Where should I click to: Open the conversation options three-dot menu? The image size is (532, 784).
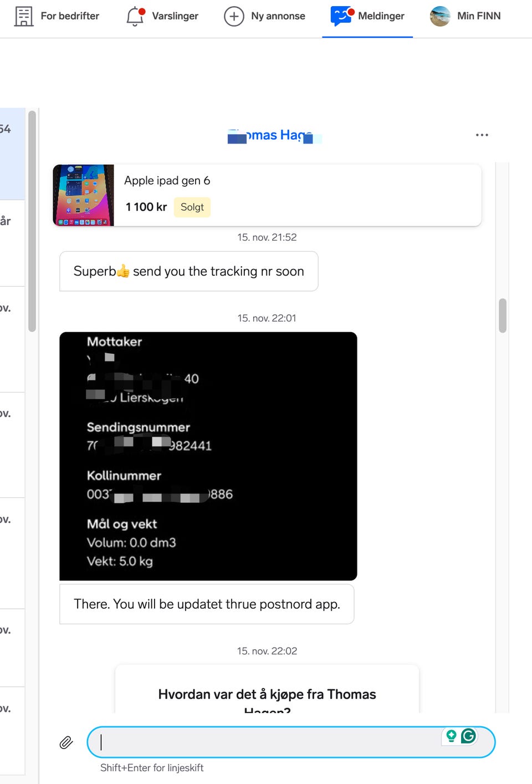click(x=482, y=135)
